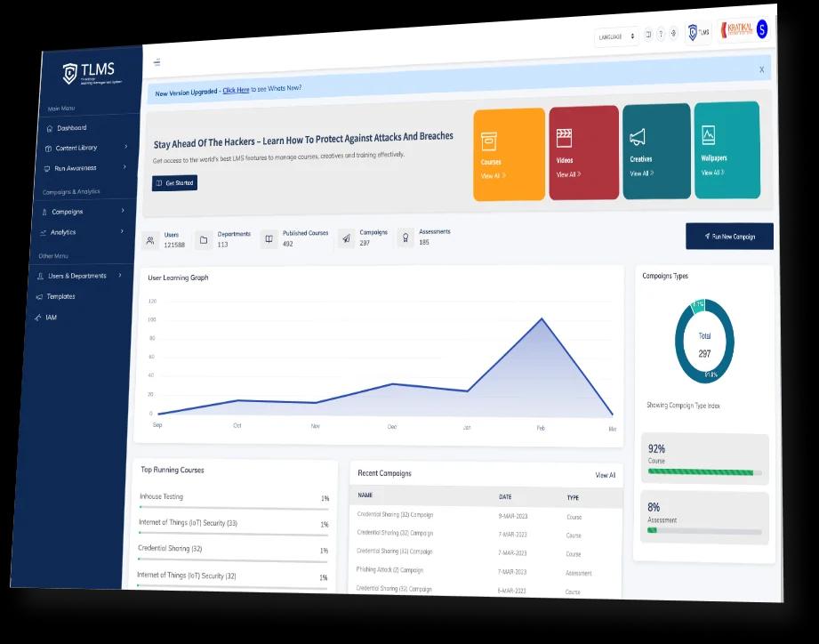Open the S user avatar
The width and height of the screenshot is (819, 644).
pos(762,29)
